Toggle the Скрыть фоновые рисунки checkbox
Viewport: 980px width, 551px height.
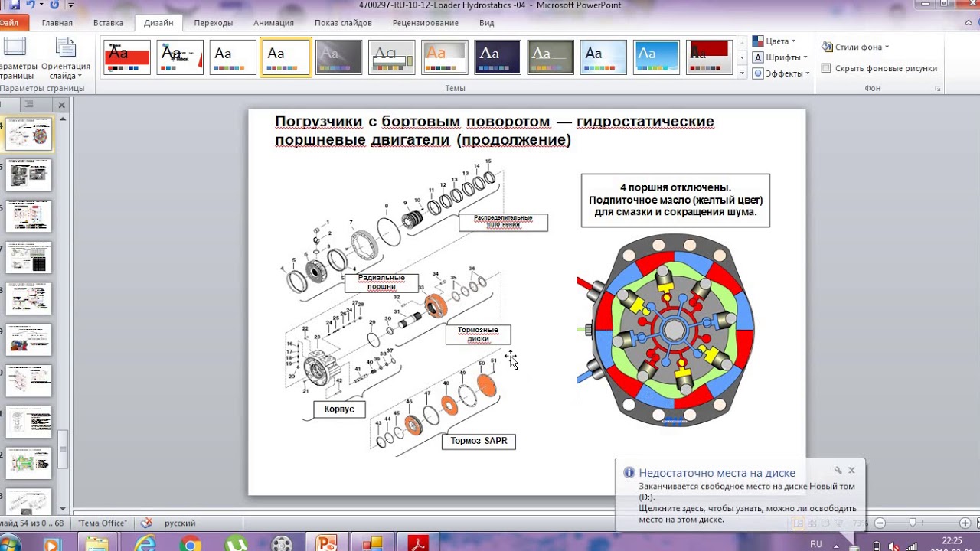(x=826, y=68)
